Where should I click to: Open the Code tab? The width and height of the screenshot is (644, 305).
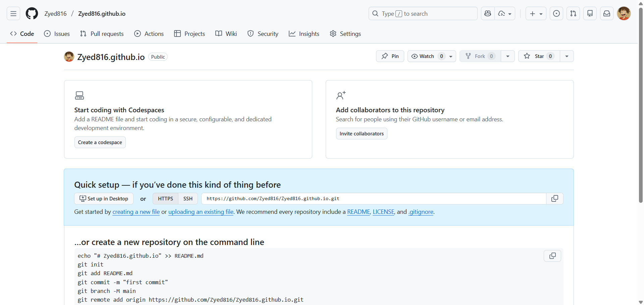[x=22, y=34]
